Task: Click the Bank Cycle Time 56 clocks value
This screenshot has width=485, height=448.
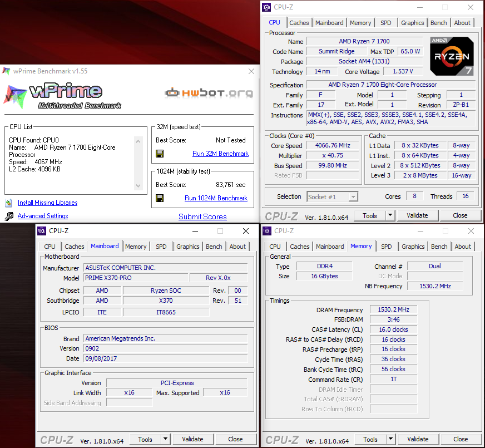Action: coord(393,369)
